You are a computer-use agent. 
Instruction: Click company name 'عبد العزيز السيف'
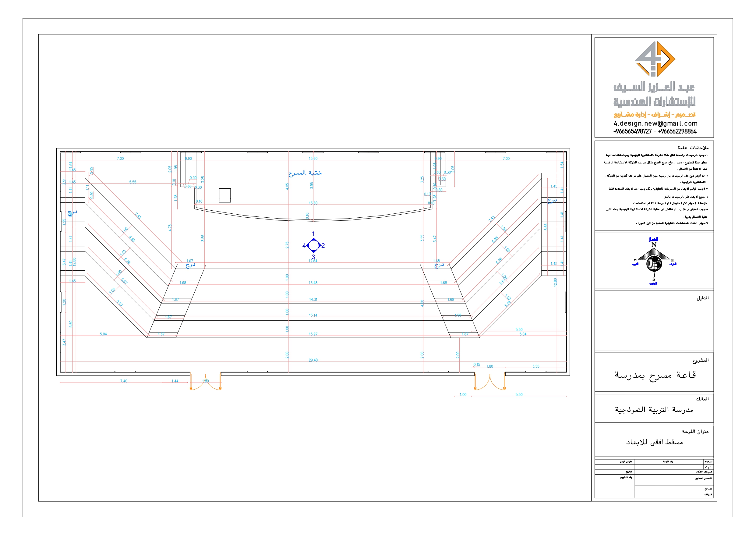click(x=654, y=87)
